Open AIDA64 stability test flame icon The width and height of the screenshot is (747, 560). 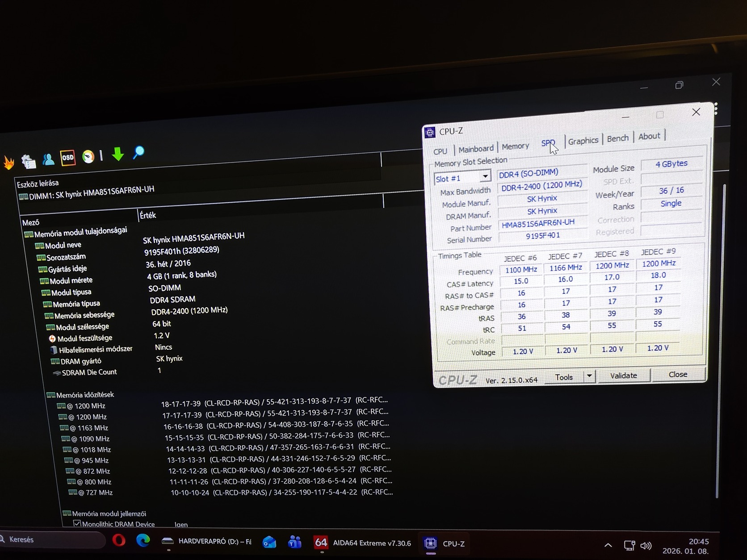8,162
